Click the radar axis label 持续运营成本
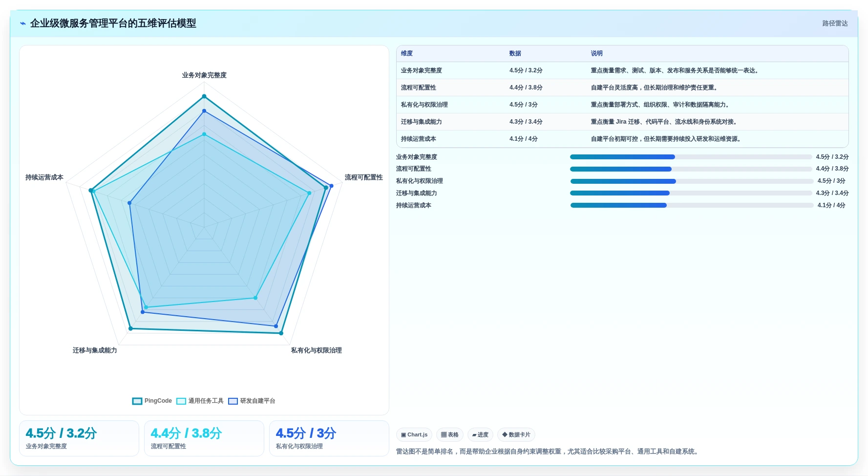This screenshot has height=476, width=868. click(x=44, y=177)
